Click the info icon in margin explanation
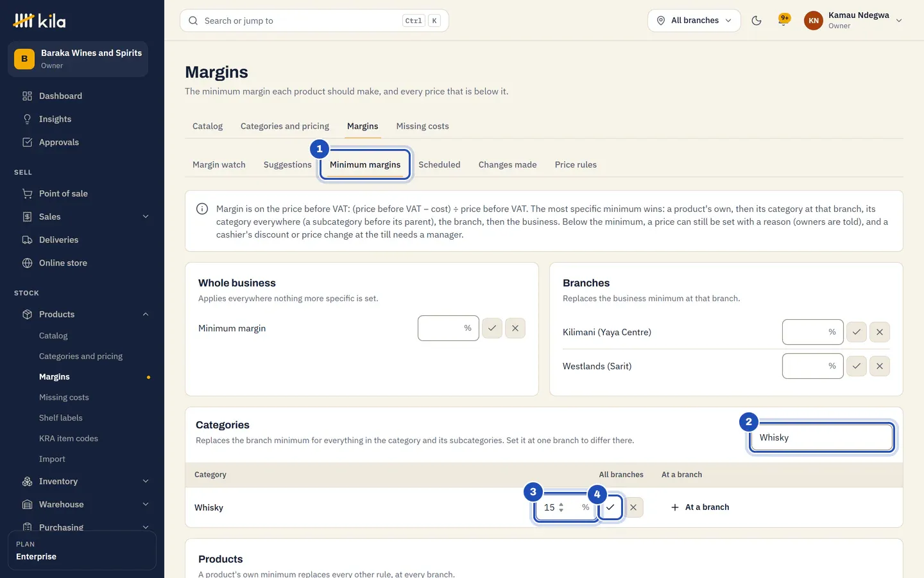The image size is (924, 578). [x=202, y=209]
